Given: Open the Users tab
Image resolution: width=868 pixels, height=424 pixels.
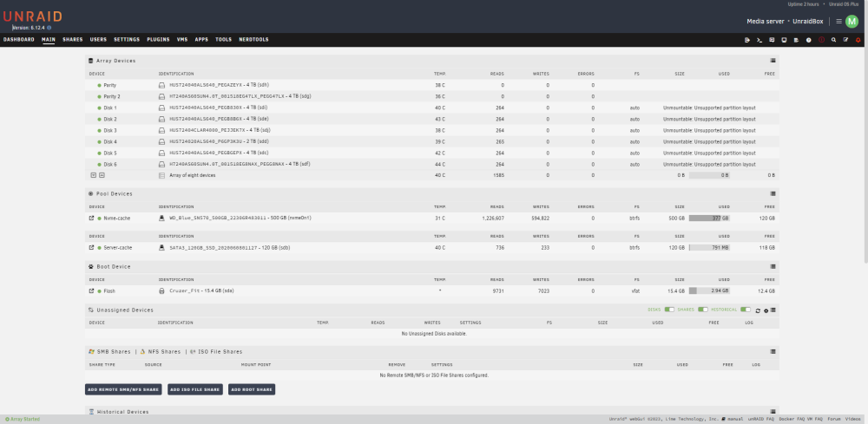Looking at the screenshot, I should click(x=99, y=40).
